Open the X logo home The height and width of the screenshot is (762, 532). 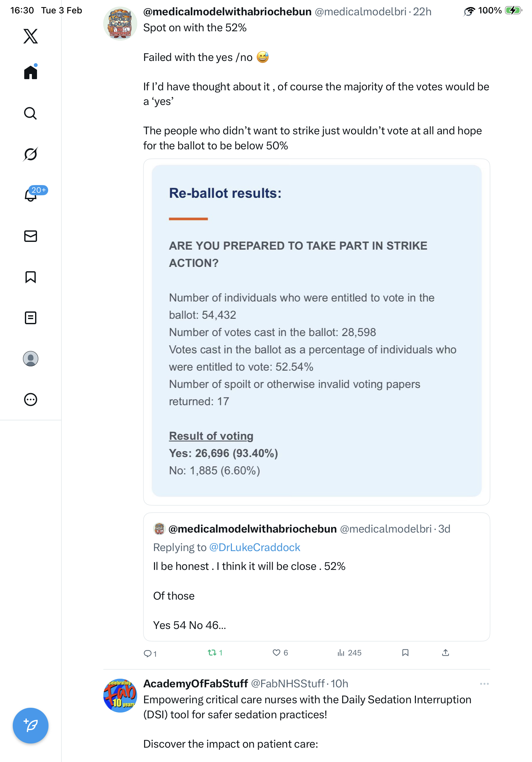click(x=31, y=36)
